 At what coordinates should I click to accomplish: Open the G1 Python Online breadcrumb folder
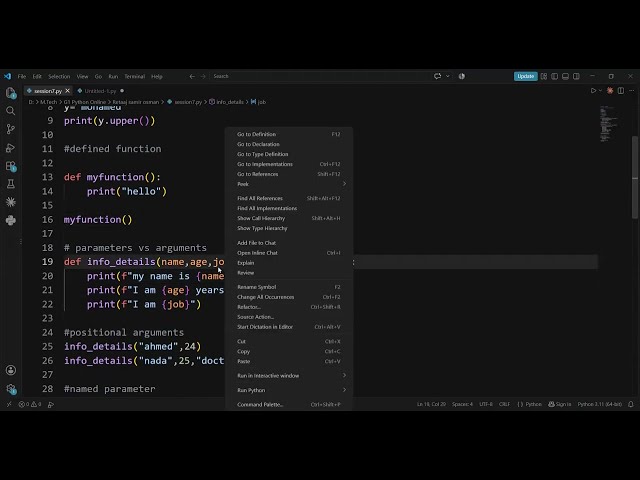[x=84, y=102]
